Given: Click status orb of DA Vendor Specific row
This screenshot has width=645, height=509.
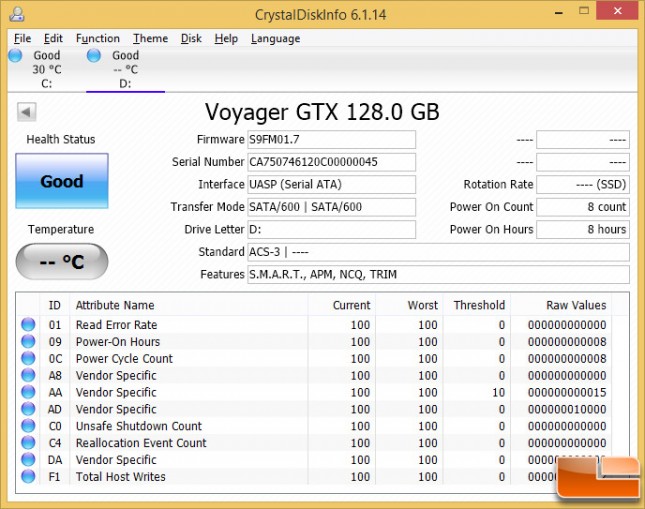Looking at the screenshot, I should point(28,459).
